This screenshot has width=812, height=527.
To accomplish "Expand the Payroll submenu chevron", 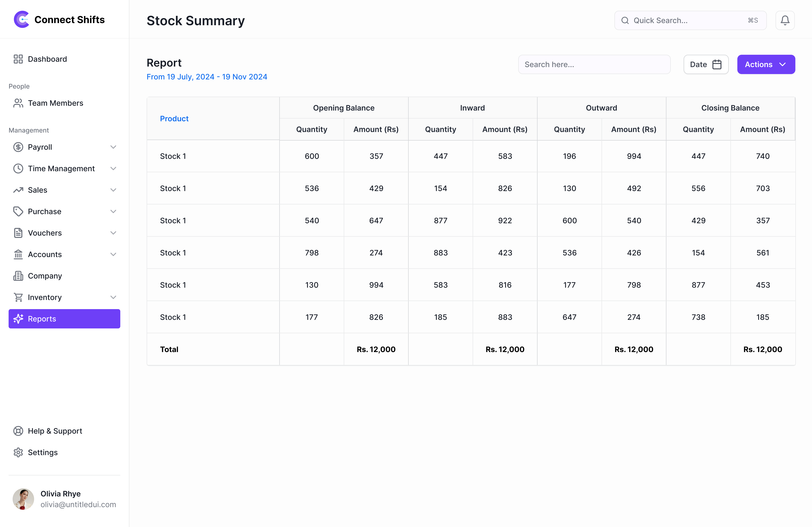I will point(113,147).
